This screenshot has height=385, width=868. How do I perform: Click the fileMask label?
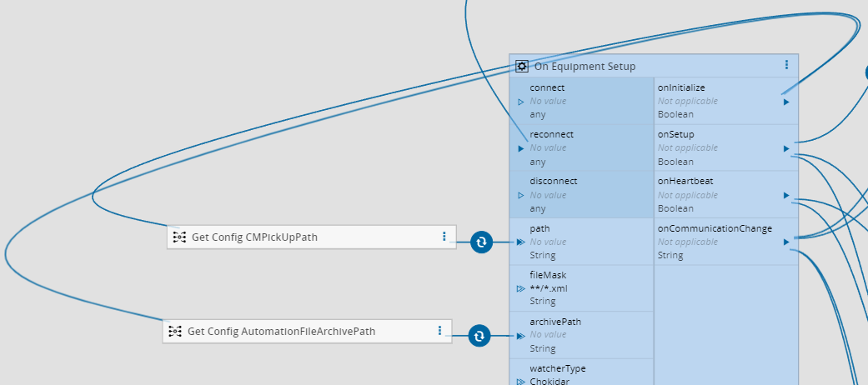coord(548,275)
